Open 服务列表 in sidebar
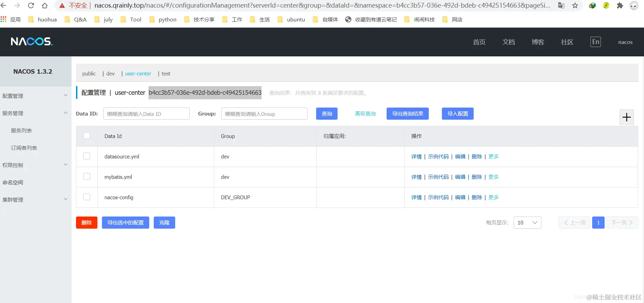Image resolution: width=644 pixels, height=303 pixels. (x=21, y=130)
